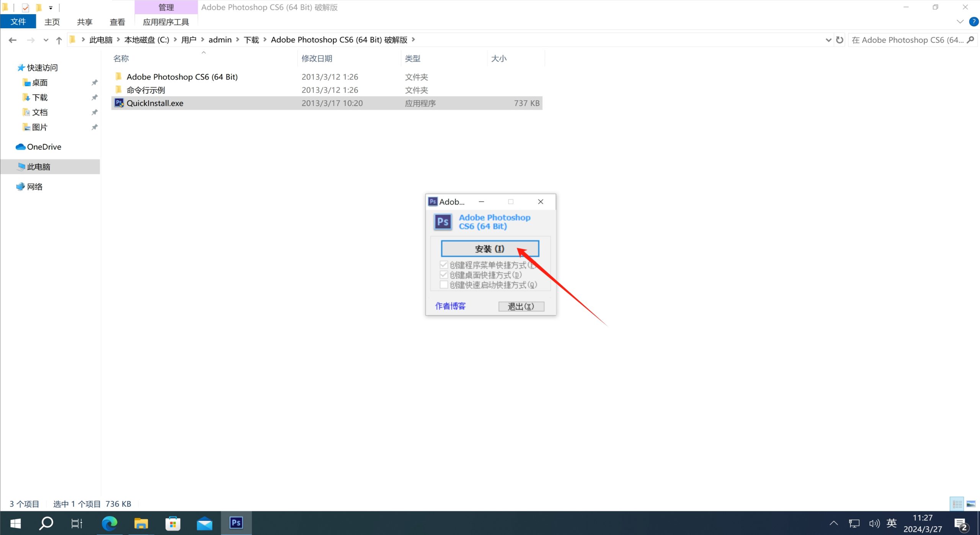Select 网络 in the navigation pane
Screen dimensions: 980x535
(x=34, y=187)
